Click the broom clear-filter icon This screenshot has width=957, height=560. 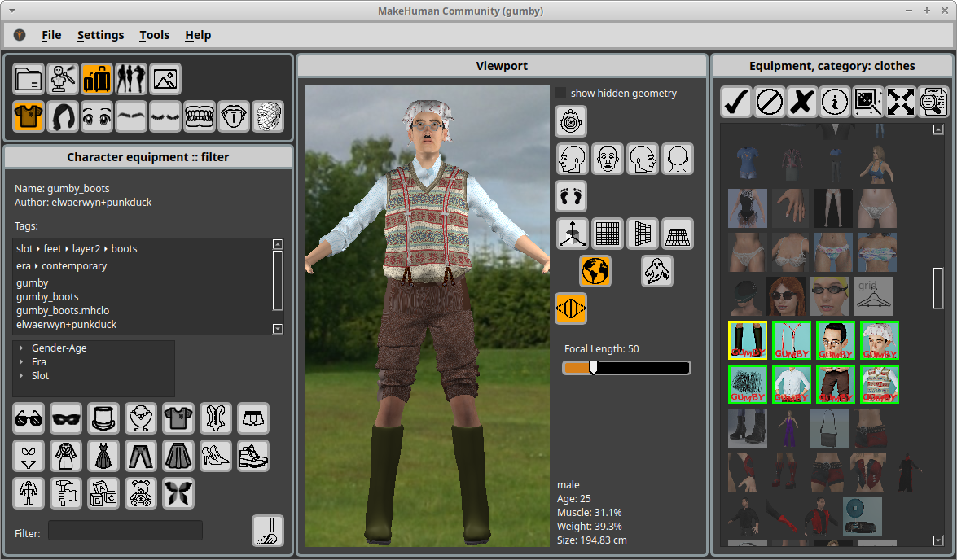coord(268,530)
